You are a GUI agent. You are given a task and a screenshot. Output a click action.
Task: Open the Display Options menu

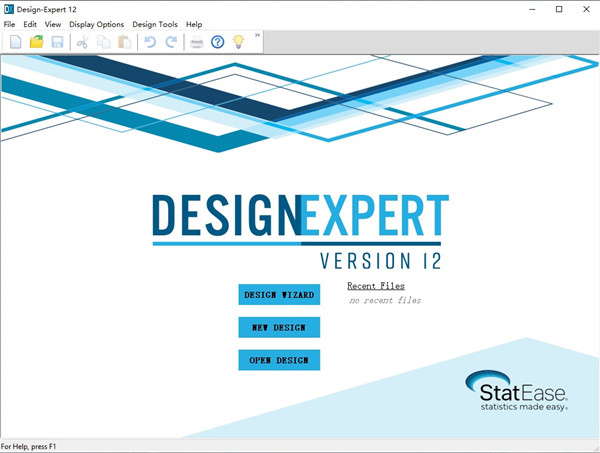97,24
